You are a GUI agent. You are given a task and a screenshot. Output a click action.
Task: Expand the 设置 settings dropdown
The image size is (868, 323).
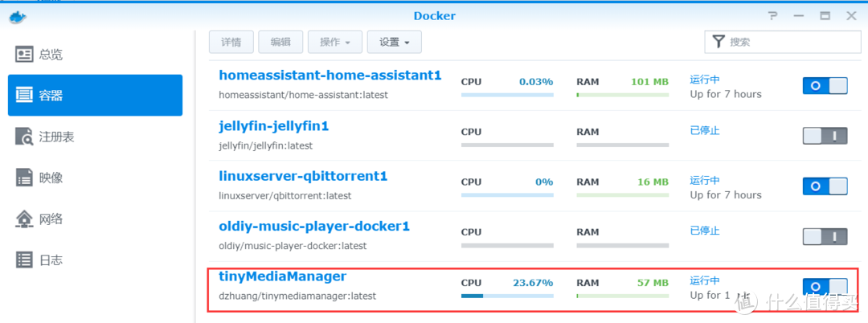tap(394, 42)
